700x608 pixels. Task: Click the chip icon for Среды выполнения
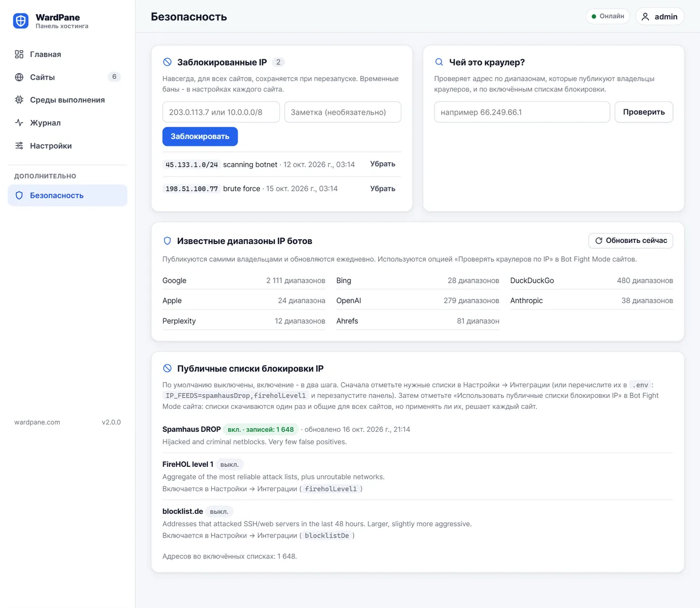pos(19,100)
